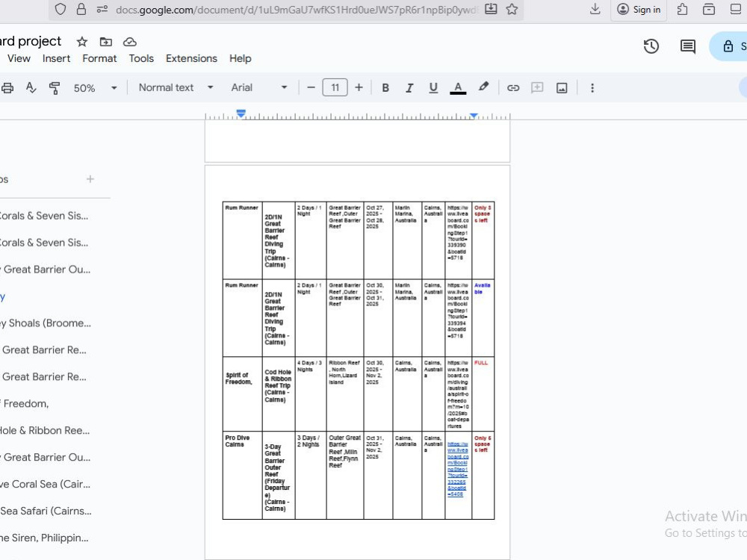Open the Help menu
The height and width of the screenshot is (560, 747).
tap(240, 58)
